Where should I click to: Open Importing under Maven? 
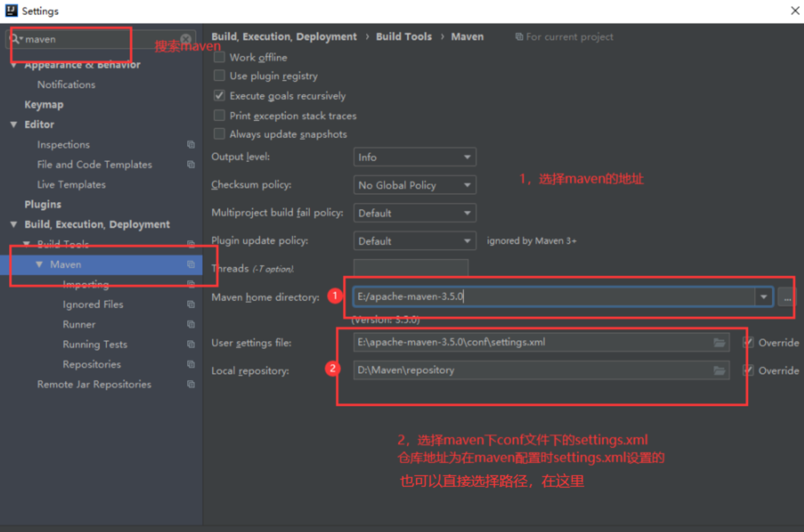point(86,284)
